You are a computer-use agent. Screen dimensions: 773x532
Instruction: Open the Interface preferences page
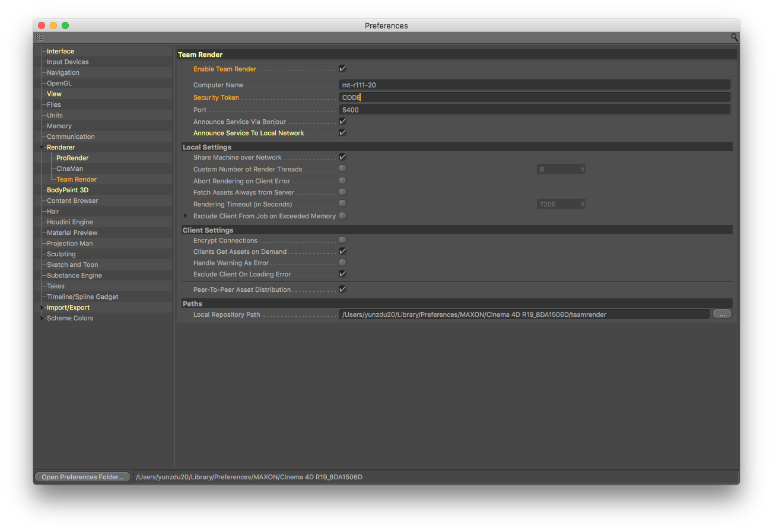61,51
